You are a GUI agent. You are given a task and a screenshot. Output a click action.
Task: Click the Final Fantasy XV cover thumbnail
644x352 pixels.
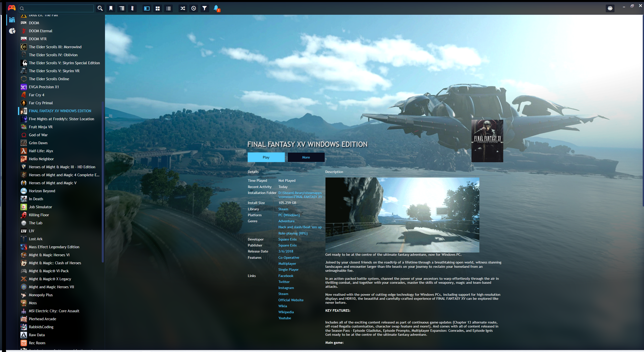pyautogui.click(x=487, y=141)
